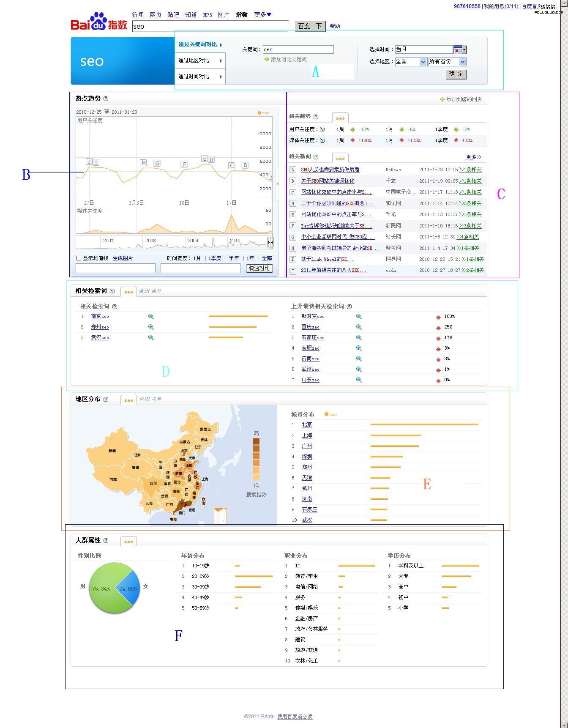The image size is (568, 728).
Task: Click the help icon next to 地区分布
Action: (106, 399)
